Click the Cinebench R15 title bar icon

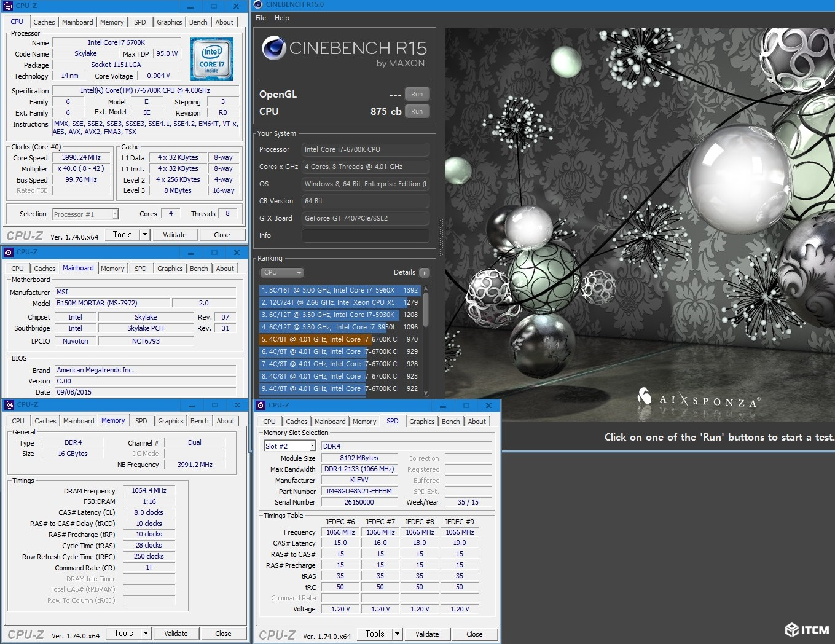258,4
